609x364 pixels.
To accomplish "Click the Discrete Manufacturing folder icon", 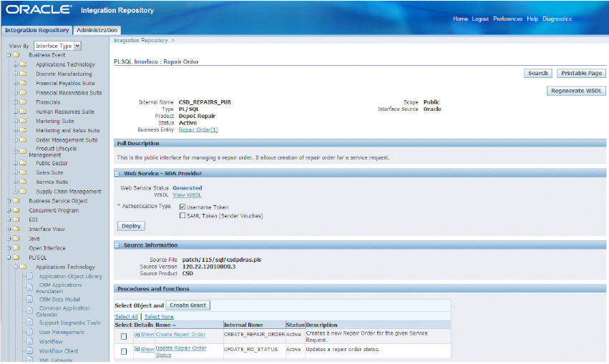I will [x=24, y=74].
